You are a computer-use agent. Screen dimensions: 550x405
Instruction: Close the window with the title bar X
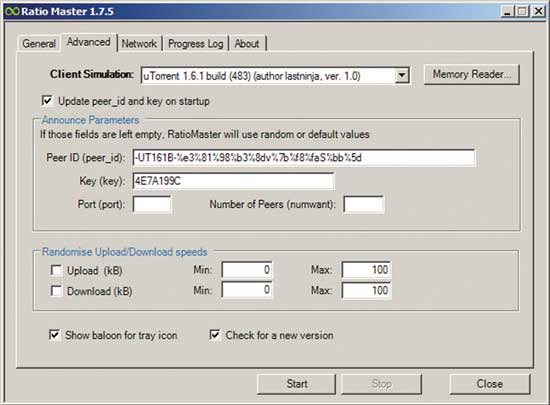tap(538, 12)
